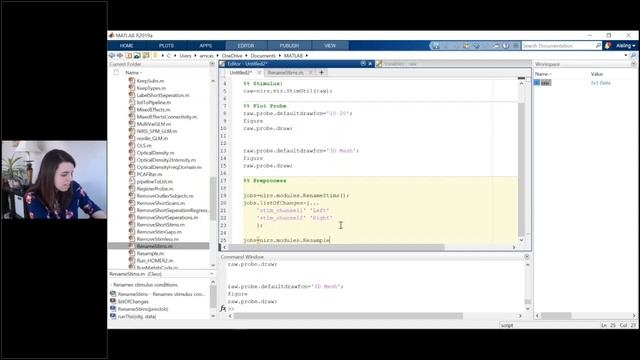Close the Untitled2 editor tab
Image resolution: width=640 pixels, height=360 pixels.
(259, 73)
